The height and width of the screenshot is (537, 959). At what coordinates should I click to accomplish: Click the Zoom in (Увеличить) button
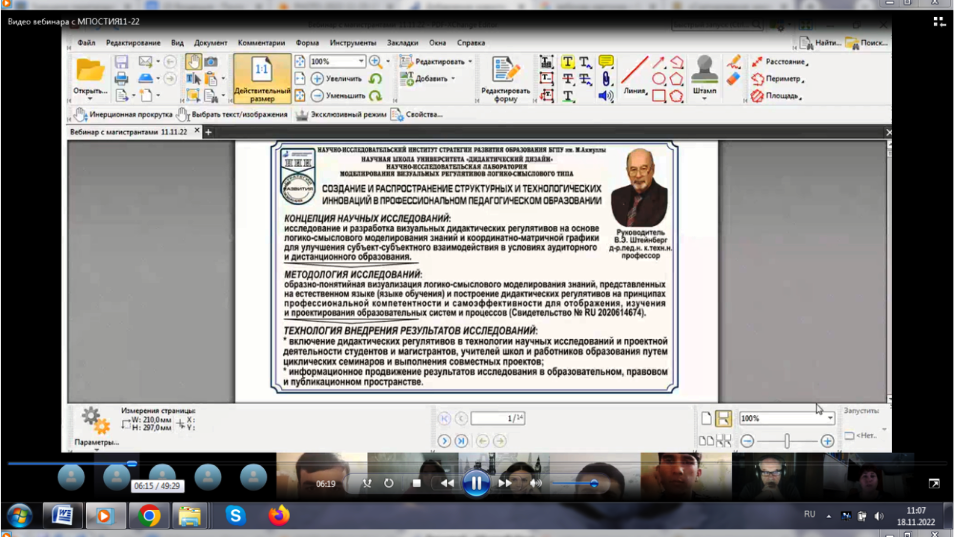337,78
